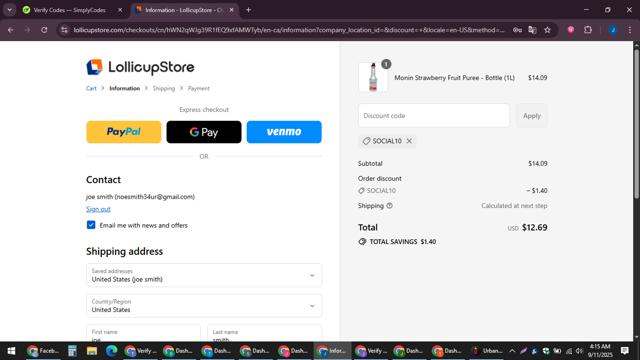Image resolution: width=640 pixels, height=360 pixels.
Task: Click the Shipping info question mark icon
Action: 389,206
